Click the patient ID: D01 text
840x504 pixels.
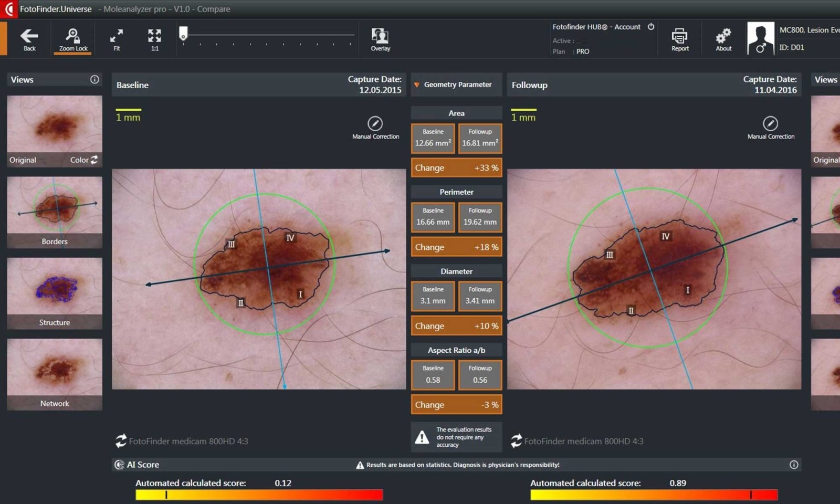point(792,47)
